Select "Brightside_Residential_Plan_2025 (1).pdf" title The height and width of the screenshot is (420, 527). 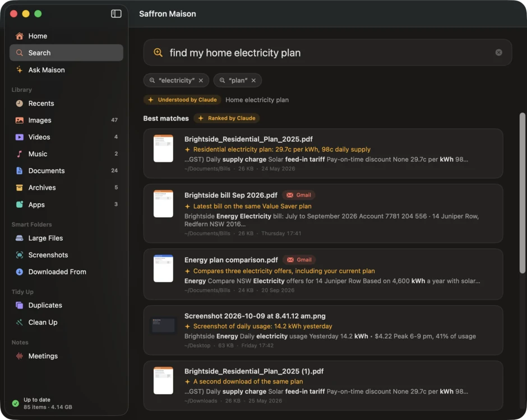click(254, 371)
